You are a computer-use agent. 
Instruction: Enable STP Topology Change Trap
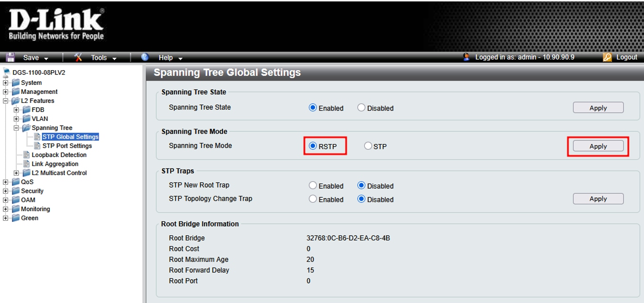point(313,200)
